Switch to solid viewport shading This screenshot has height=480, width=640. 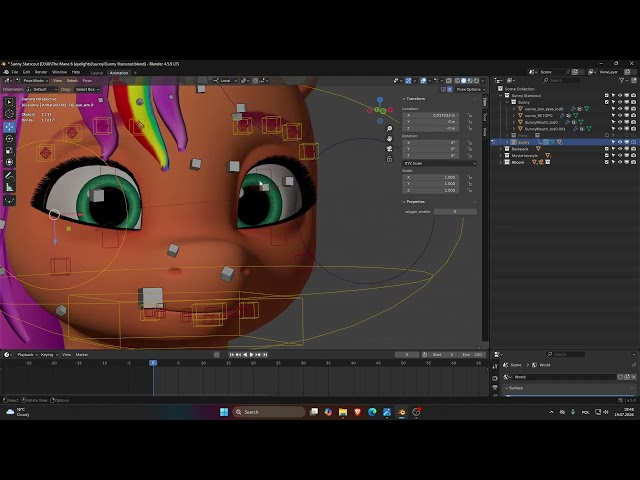pyautogui.click(x=464, y=81)
